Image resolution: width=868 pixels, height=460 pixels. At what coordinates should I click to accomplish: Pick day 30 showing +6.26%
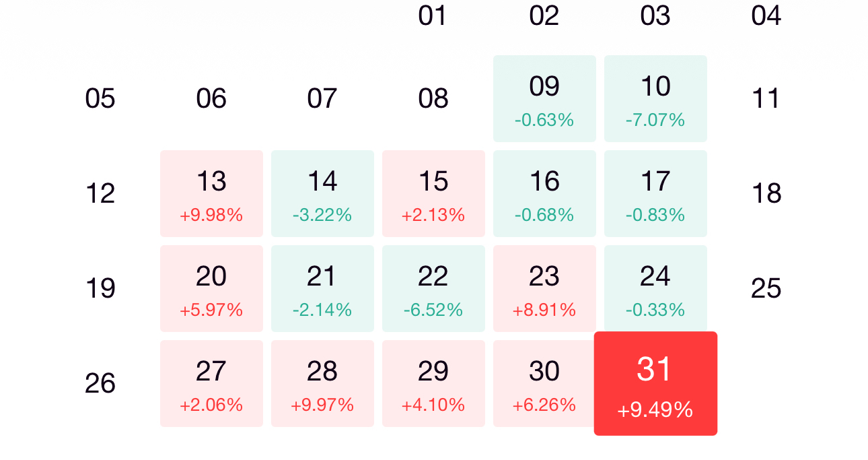(543, 384)
